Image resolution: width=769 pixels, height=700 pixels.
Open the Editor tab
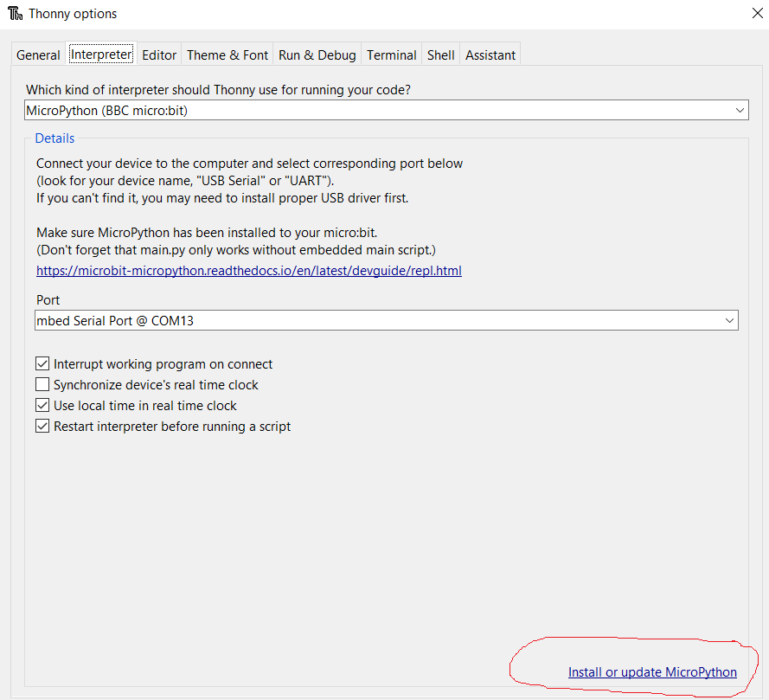point(159,55)
